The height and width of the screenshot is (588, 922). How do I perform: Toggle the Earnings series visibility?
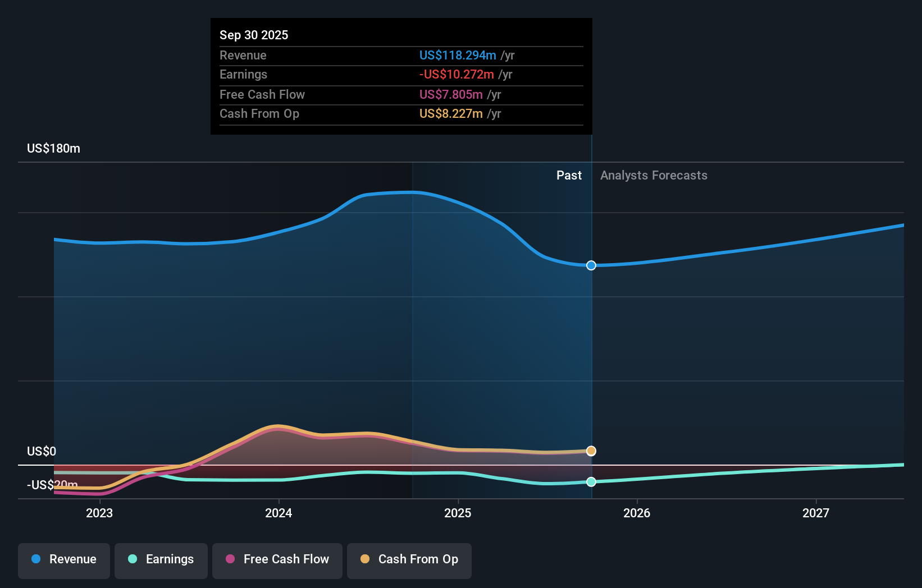(x=161, y=561)
